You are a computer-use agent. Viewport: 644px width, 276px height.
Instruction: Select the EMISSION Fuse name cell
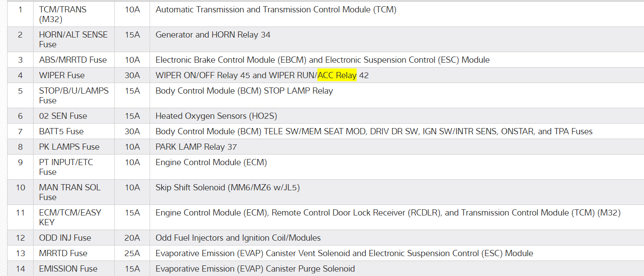click(x=68, y=269)
